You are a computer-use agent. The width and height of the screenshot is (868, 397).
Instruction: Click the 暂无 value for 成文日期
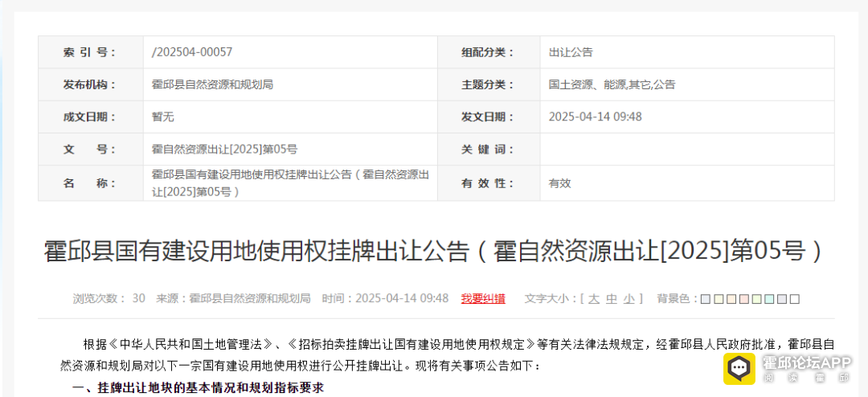[162, 117]
